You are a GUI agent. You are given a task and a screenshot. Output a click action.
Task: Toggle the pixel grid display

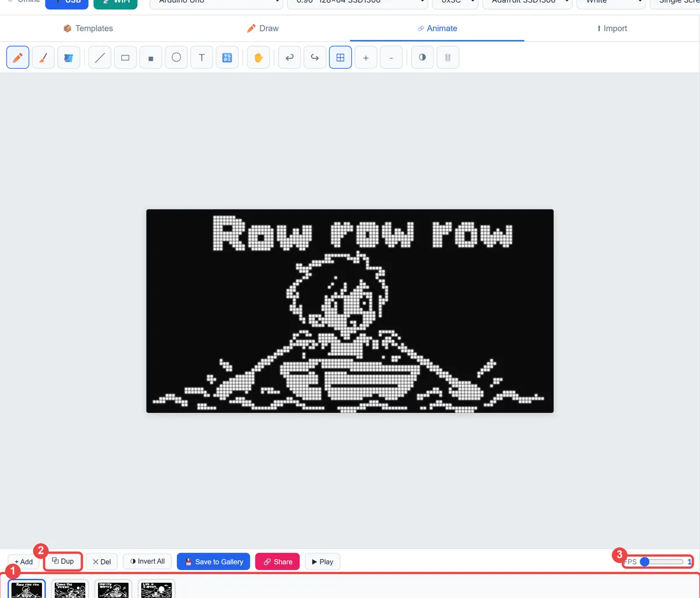pyautogui.click(x=341, y=58)
